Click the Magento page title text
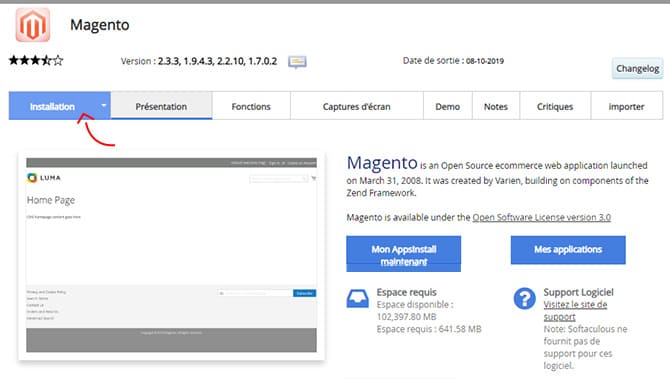 pos(100,25)
